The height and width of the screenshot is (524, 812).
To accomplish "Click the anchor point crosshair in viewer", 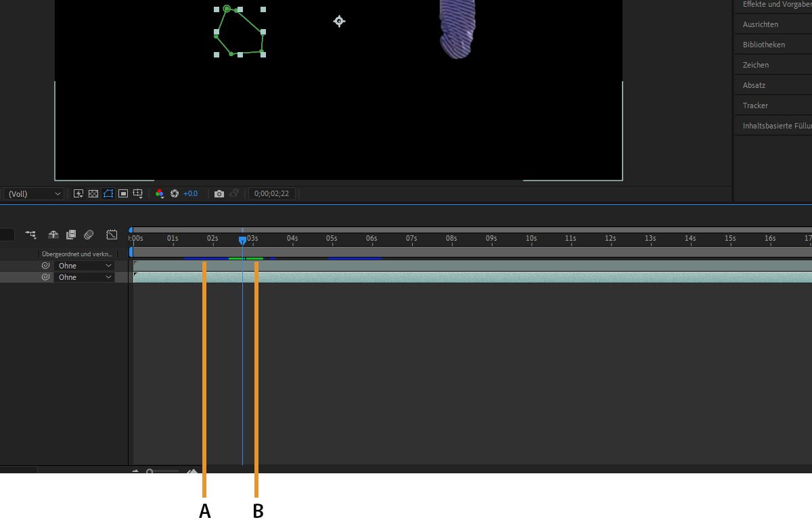I will pyautogui.click(x=339, y=21).
